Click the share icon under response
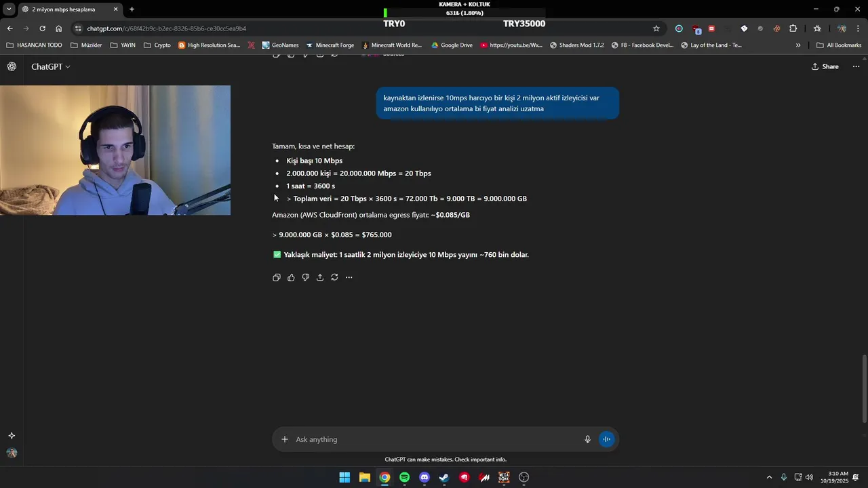Viewport: 868px width, 488px height. pyautogui.click(x=320, y=277)
